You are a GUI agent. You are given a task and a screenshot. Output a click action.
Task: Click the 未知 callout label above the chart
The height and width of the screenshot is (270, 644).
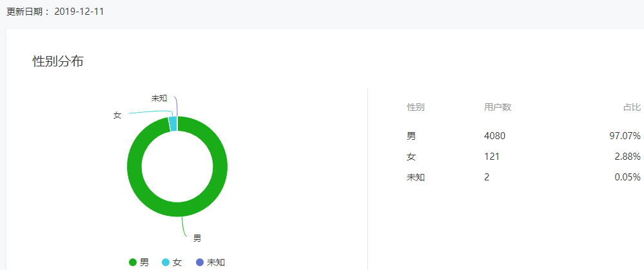(x=159, y=99)
